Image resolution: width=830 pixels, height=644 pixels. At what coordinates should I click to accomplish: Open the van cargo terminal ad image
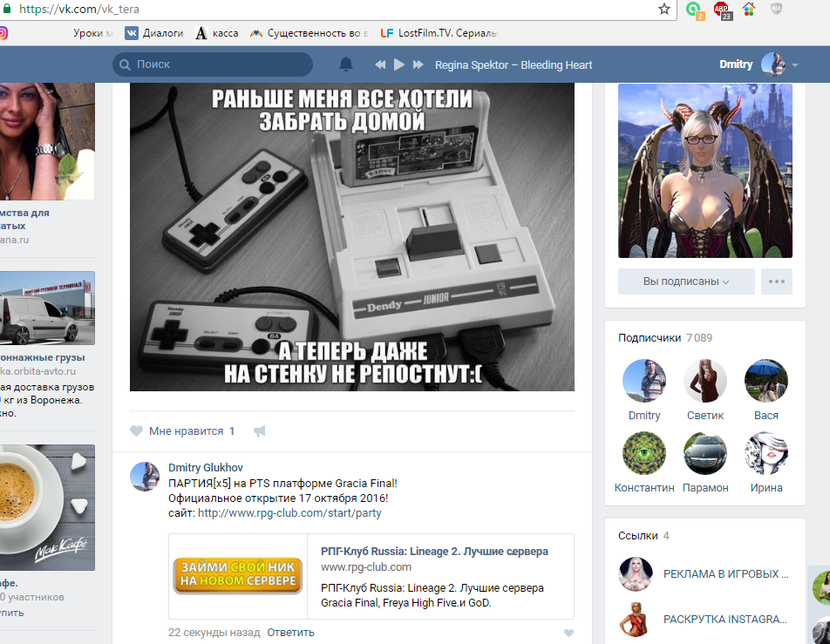pos(47,308)
